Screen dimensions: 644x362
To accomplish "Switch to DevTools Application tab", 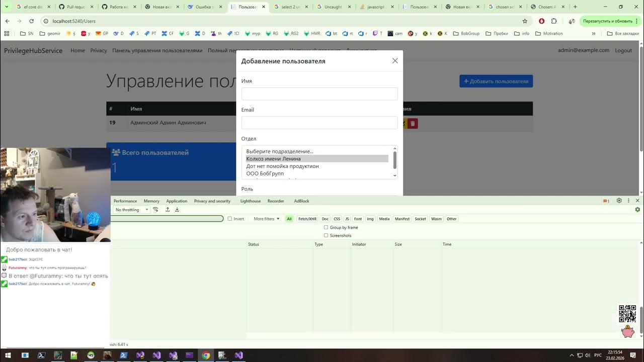I will click(x=177, y=201).
